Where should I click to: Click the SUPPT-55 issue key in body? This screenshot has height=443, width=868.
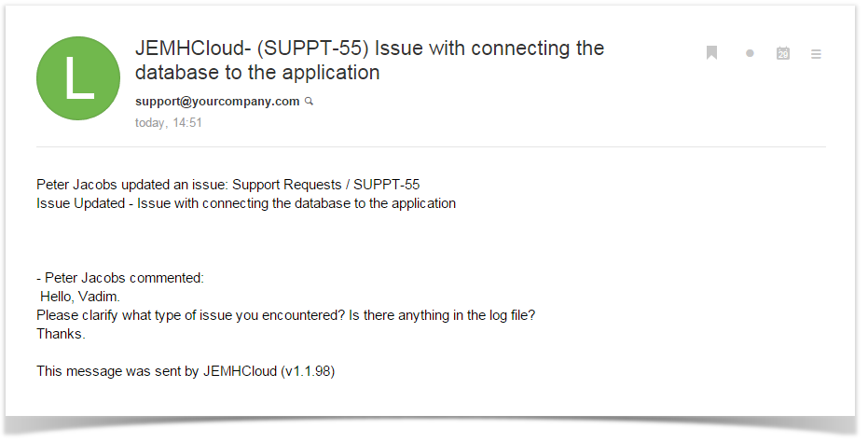[386, 185]
